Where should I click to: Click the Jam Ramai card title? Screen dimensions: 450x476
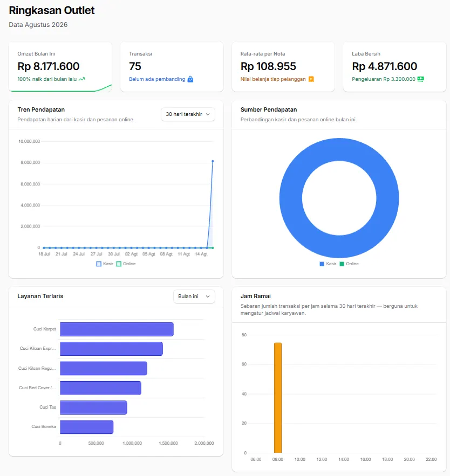(256, 296)
